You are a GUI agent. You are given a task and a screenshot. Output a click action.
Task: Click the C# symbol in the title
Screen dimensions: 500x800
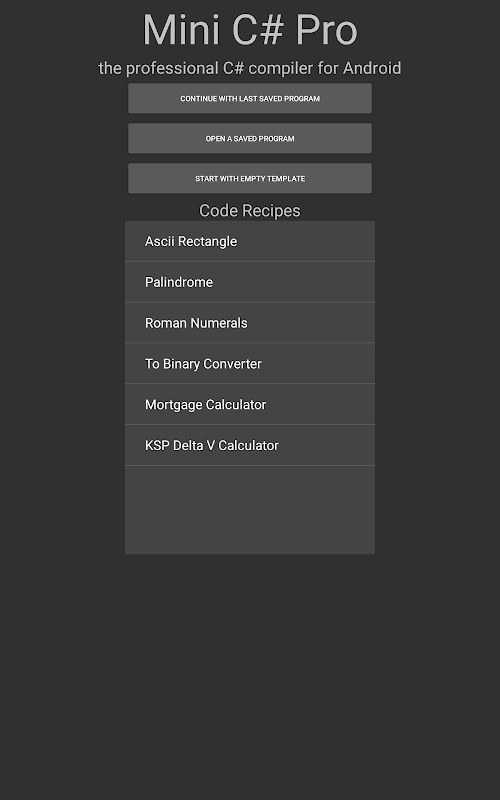(x=258, y=30)
